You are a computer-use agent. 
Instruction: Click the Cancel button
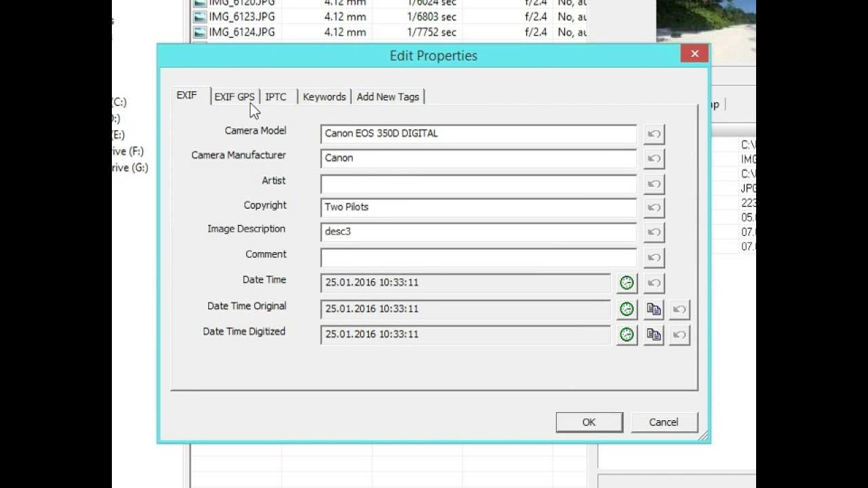point(664,422)
